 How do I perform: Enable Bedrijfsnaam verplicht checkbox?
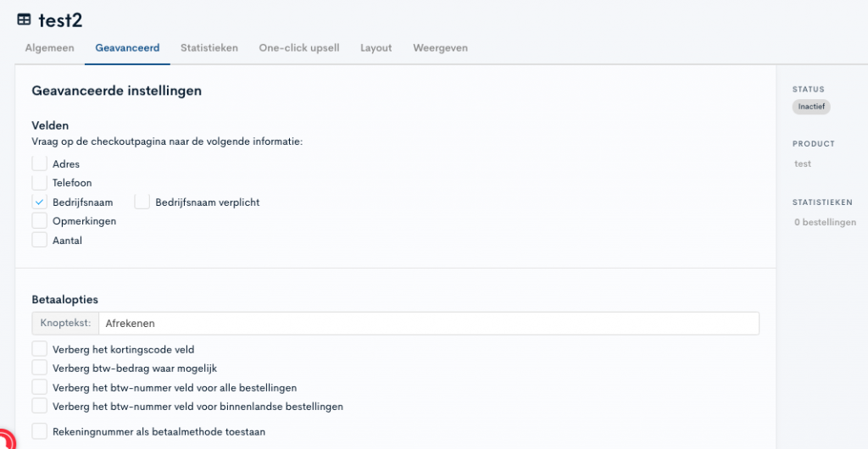click(142, 202)
